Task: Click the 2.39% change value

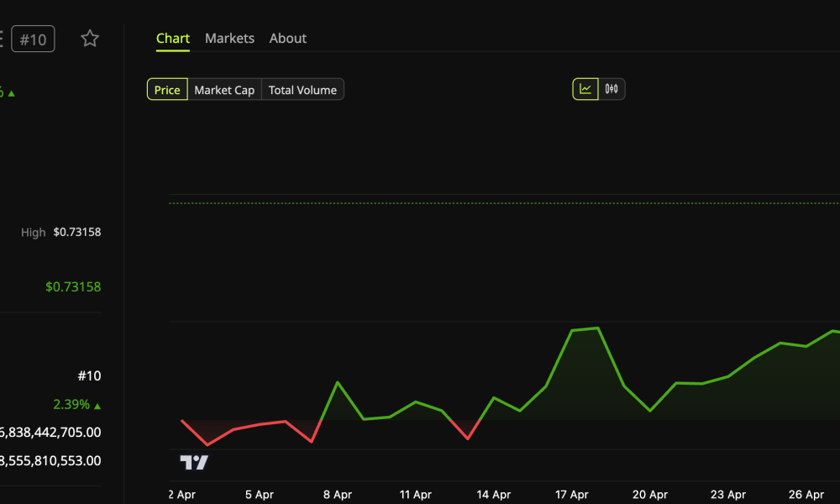Action: (x=71, y=404)
